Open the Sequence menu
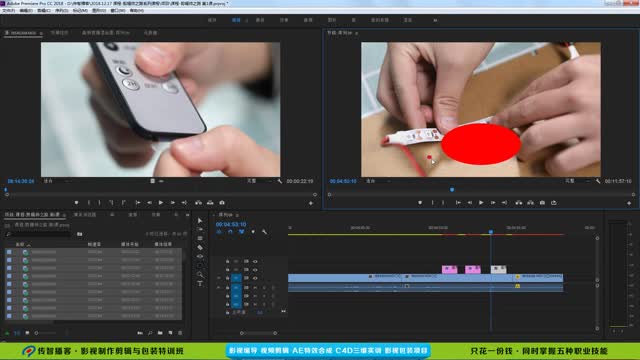Viewport: 640px width, 360px height. (62, 11)
